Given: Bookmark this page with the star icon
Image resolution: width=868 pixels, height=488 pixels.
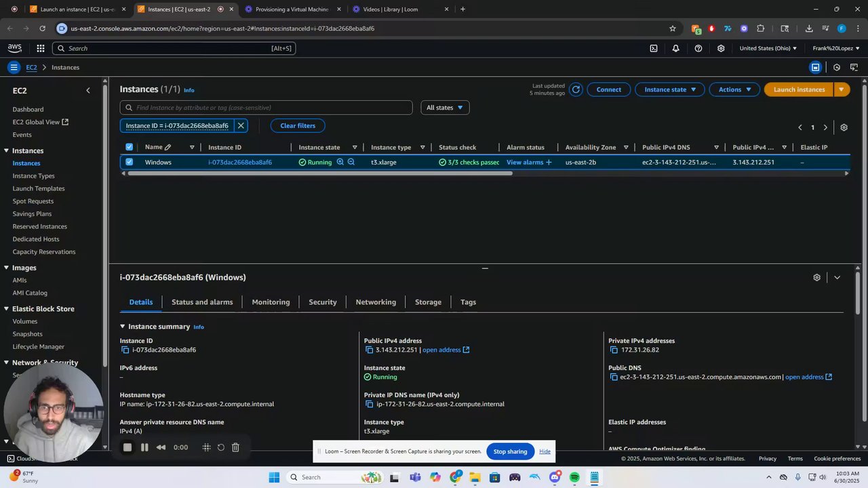Looking at the screenshot, I should 673,28.
